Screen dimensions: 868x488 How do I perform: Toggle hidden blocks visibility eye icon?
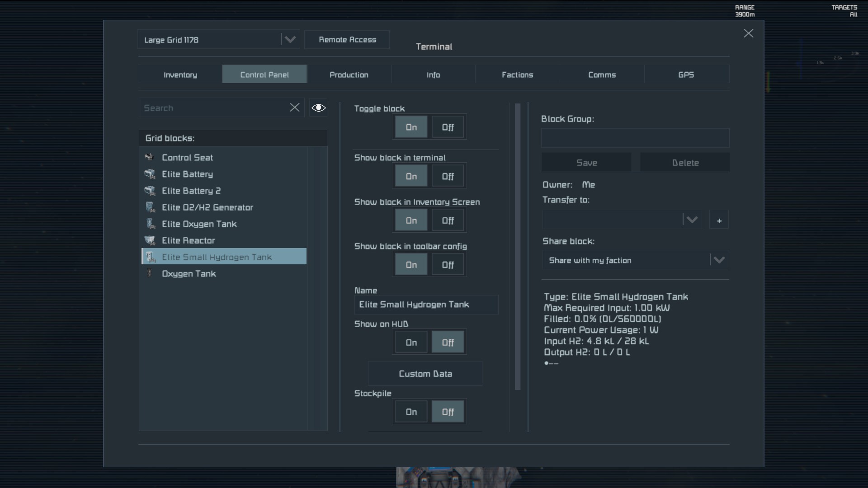coord(318,108)
